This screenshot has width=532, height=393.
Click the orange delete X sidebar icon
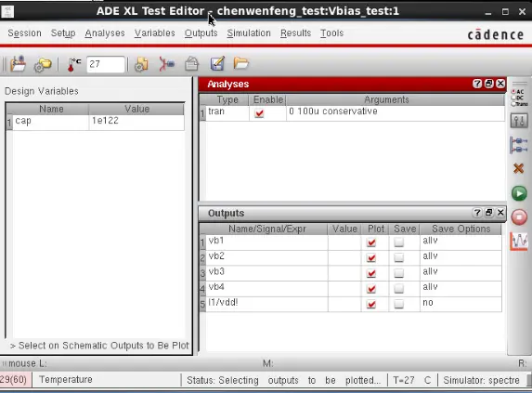click(518, 168)
